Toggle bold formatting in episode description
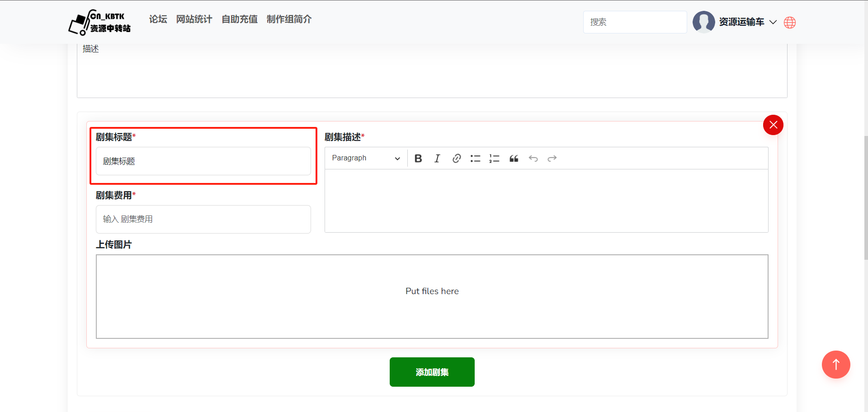This screenshot has width=868, height=412. point(418,159)
